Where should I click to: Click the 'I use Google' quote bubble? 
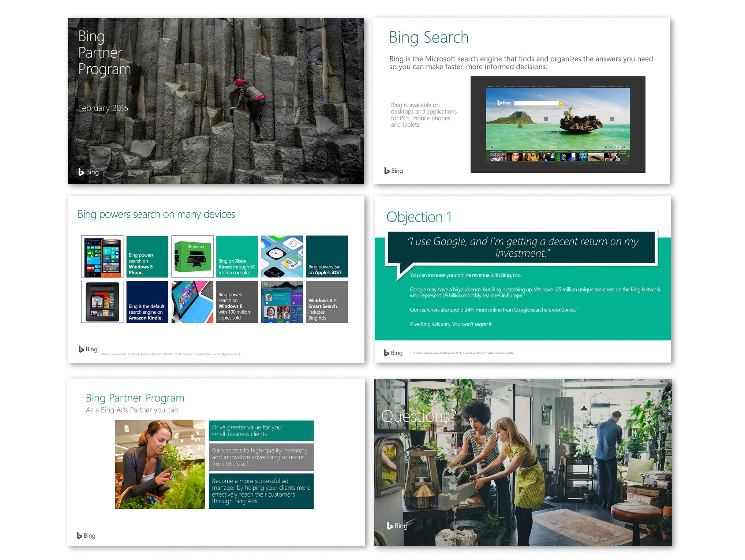click(x=521, y=247)
